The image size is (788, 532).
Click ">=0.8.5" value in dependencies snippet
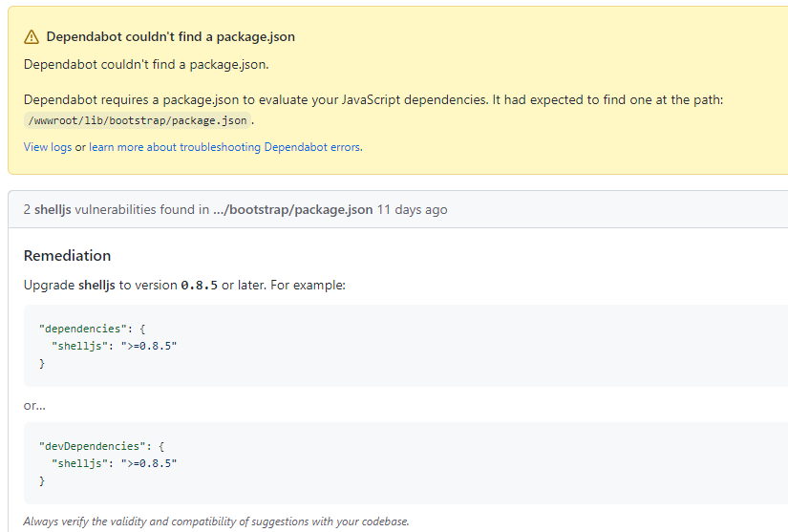coord(149,346)
